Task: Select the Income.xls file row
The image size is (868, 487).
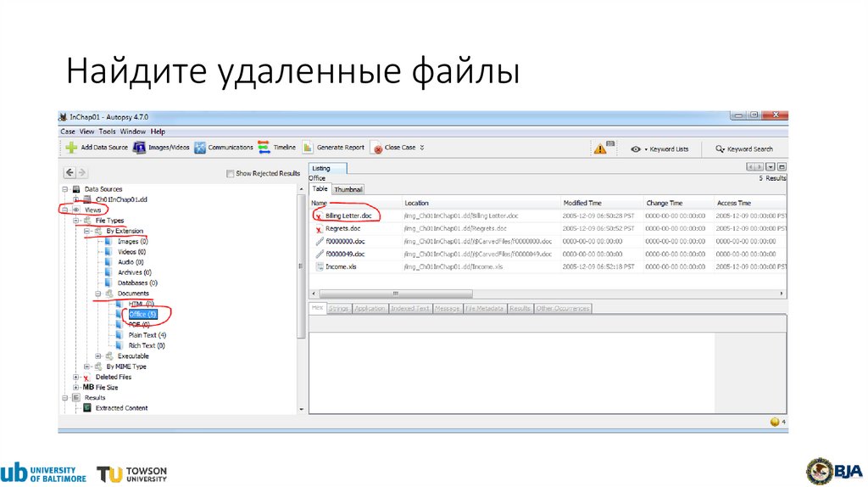Action: pos(548,267)
